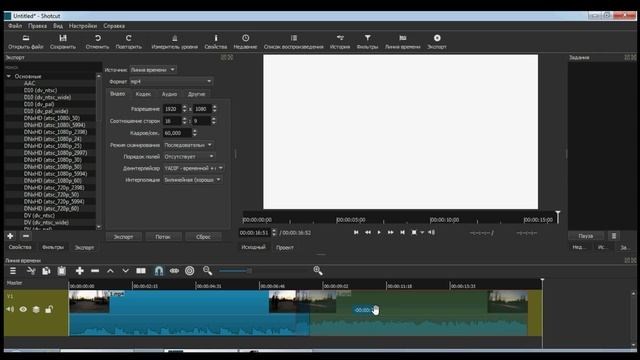
Task: Click the Redo arrow icon
Action: tap(129, 38)
